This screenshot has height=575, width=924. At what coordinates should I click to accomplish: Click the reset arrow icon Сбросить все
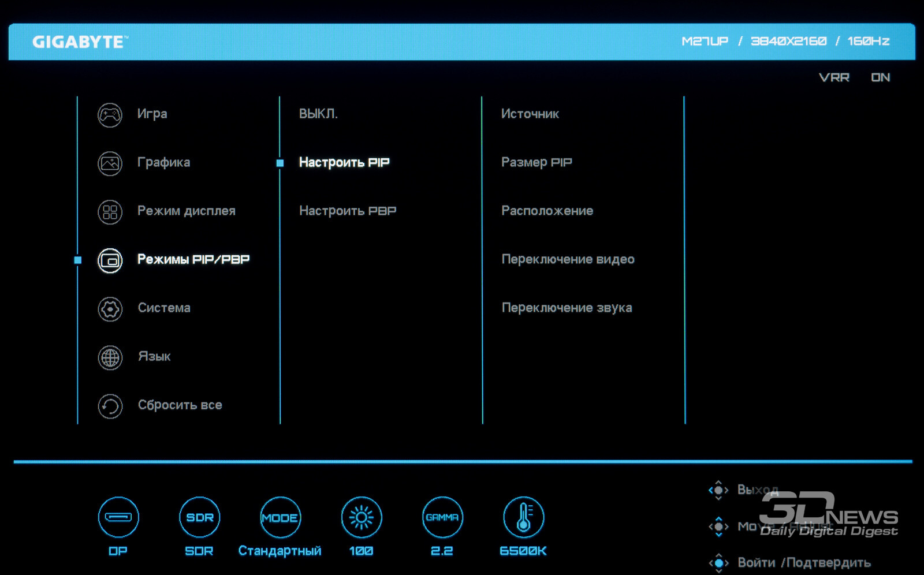pyautogui.click(x=110, y=406)
